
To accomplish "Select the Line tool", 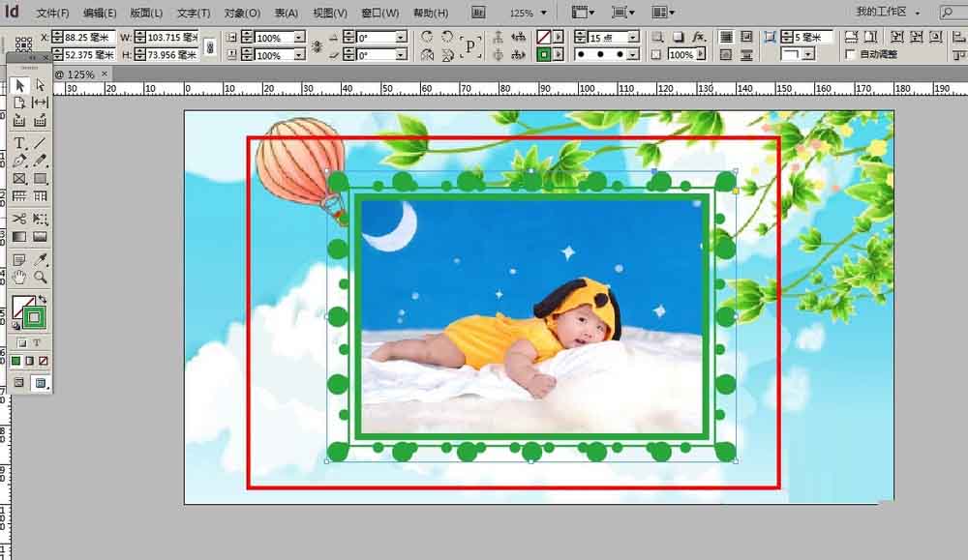I will point(40,143).
